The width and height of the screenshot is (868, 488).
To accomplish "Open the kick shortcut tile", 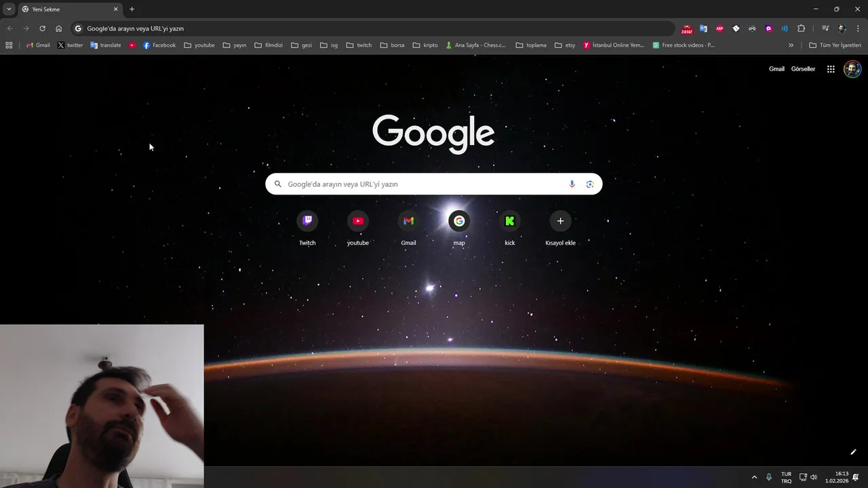I will [510, 229].
